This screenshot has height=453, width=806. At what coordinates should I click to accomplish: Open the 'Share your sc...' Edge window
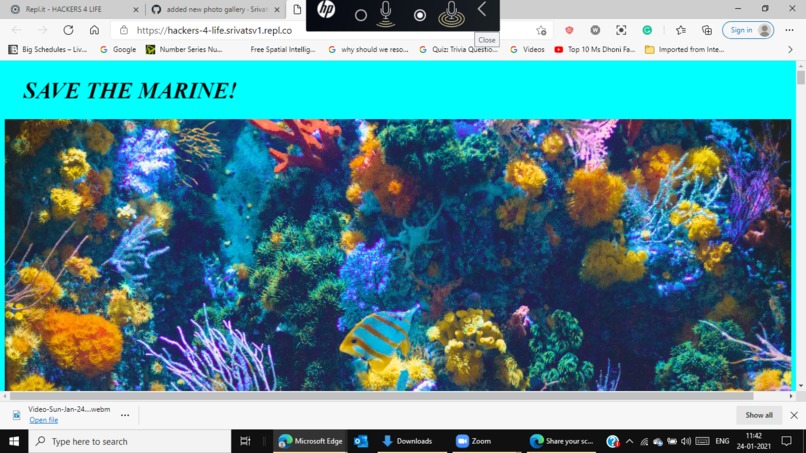point(561,441)
